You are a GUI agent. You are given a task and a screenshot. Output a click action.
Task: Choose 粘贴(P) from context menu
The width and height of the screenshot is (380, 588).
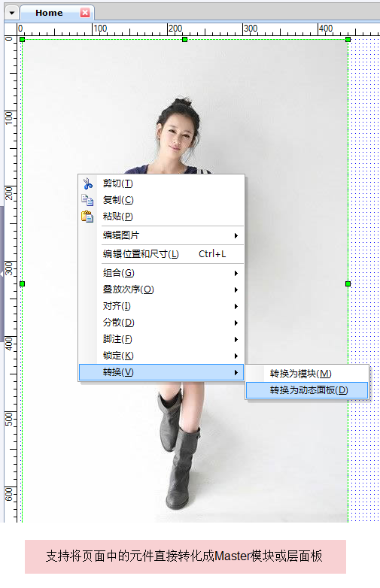click(x=161, y=217)
